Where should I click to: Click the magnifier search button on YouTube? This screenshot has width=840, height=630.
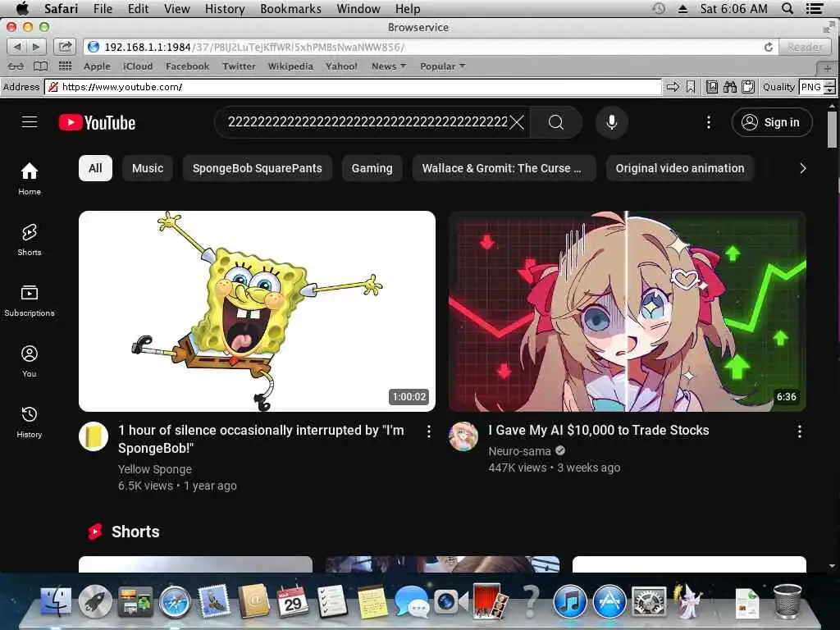pos(556,122)
